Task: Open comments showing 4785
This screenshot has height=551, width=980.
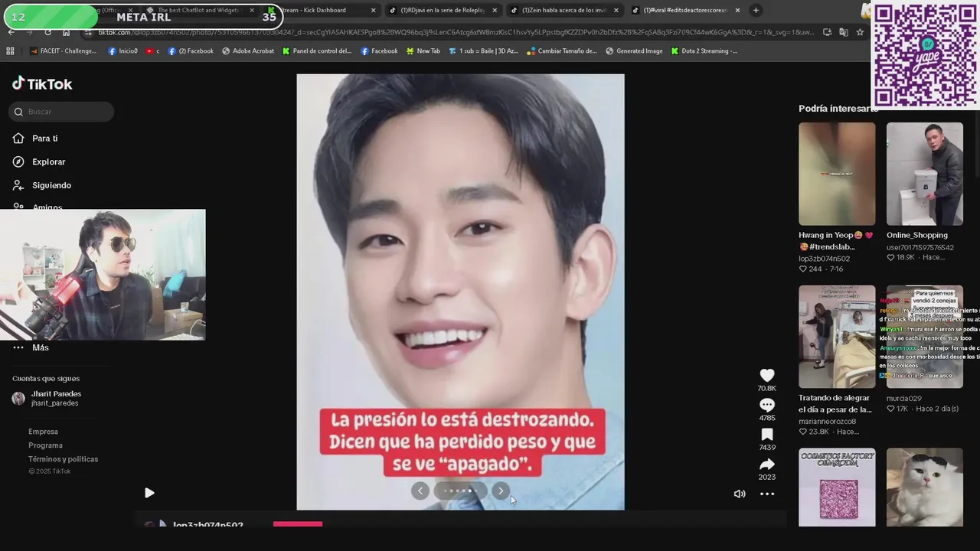Action: (766, 405)
